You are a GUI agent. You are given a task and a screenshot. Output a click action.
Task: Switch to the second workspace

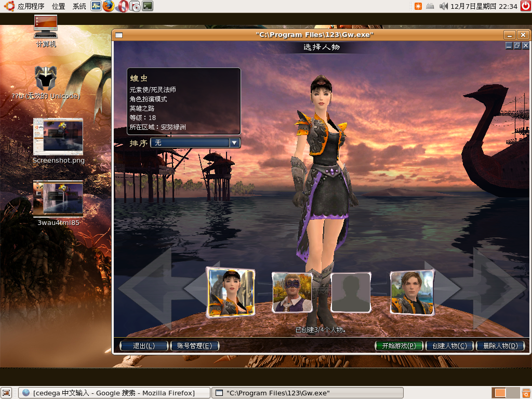coord(513,393)
